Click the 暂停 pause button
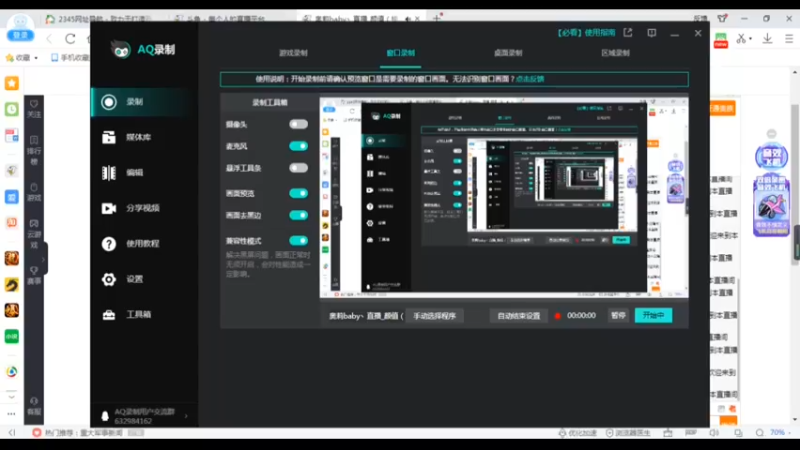Image resolution: width=800 pixels, height=450 pixels. click(618, 315)
